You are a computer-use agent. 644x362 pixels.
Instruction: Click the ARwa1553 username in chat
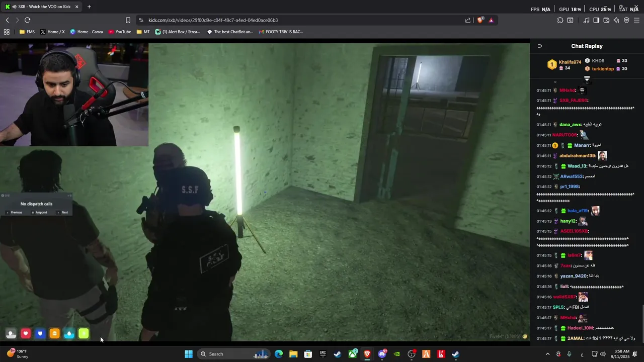(571, 177)
